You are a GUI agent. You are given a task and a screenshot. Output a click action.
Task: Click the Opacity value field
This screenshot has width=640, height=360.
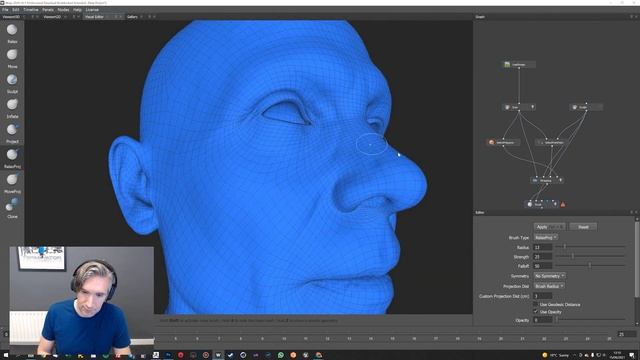(x=543, y=320)
